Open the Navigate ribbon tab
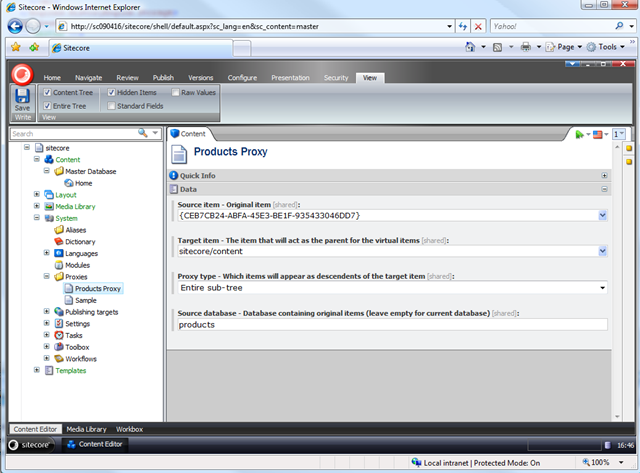Image resolution: width=640 pixels, height=473 pixels. tap(89, 78)
